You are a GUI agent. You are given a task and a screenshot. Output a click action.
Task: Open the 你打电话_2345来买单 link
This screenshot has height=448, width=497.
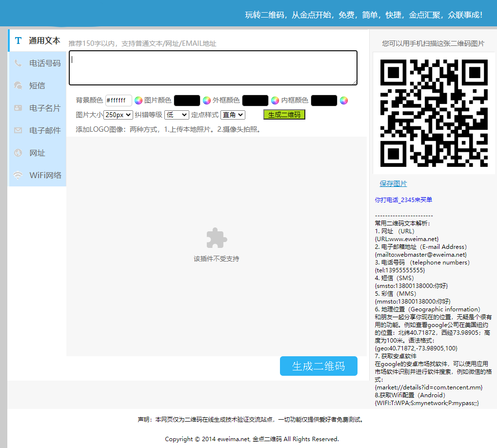[x=403, y=200]
